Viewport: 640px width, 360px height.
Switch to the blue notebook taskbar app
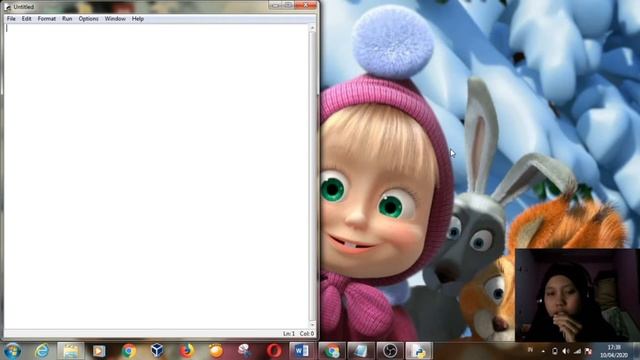[x=361, y=351]
